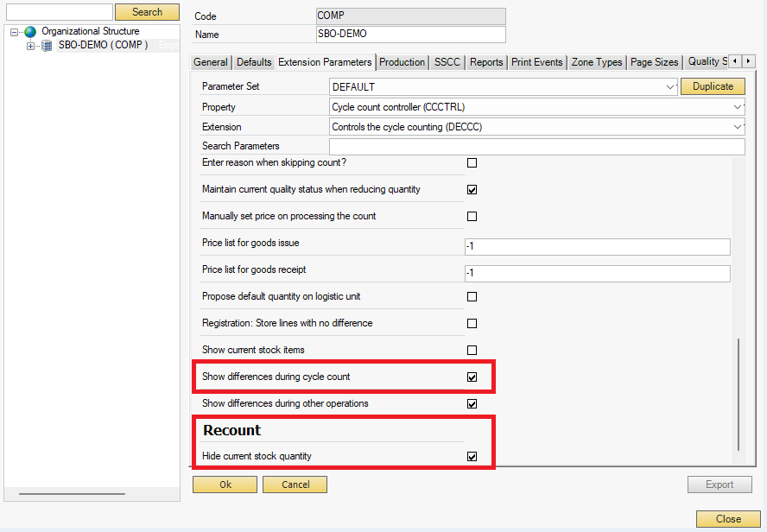
Task: Click the Price list for goods issue field
Action: click(x=597, y=247)
